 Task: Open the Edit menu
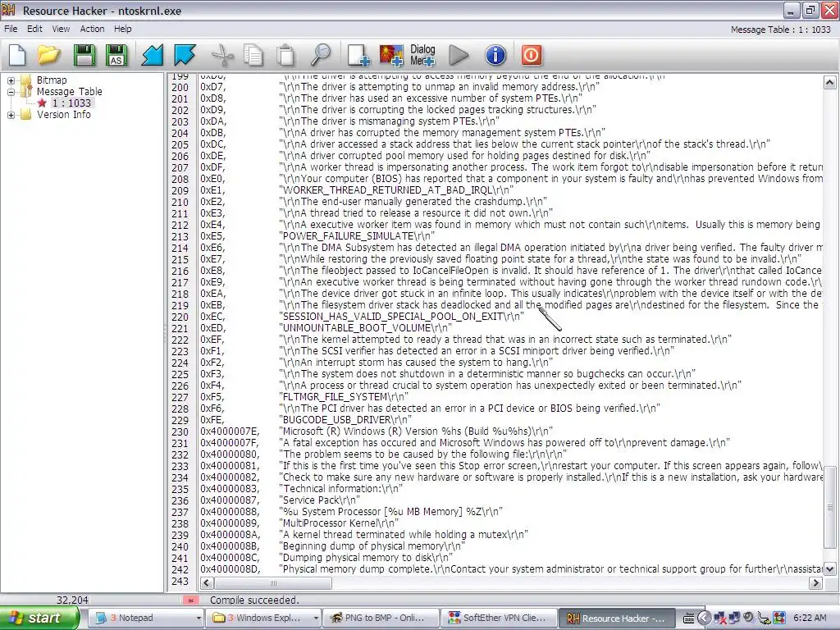click(34, 29)
